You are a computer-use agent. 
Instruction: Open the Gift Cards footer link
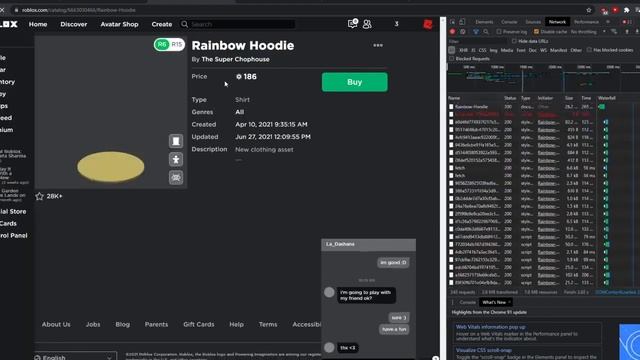point(199,324)
